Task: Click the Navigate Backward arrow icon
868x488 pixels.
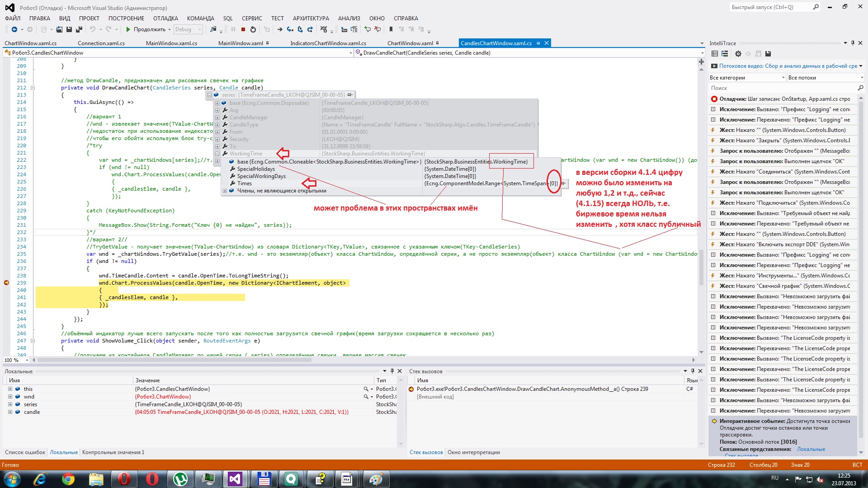Action: tap(14, 29)
